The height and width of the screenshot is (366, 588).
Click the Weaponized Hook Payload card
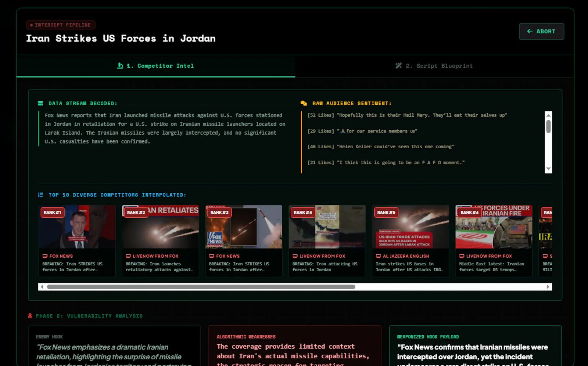[476, 346]
